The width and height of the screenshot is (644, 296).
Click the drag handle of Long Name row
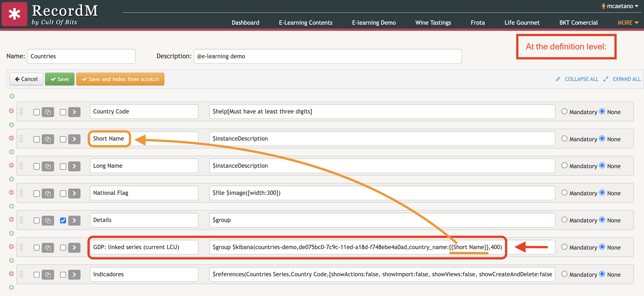(21, 166)
